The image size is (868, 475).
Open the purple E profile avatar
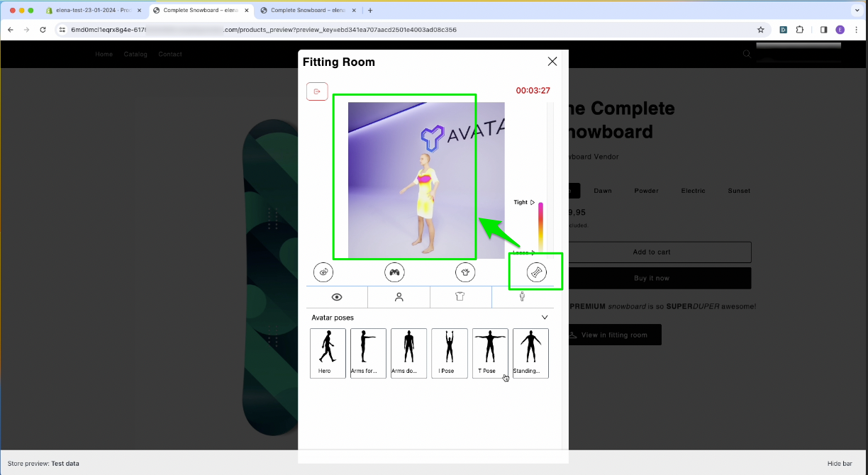point(840,30)
